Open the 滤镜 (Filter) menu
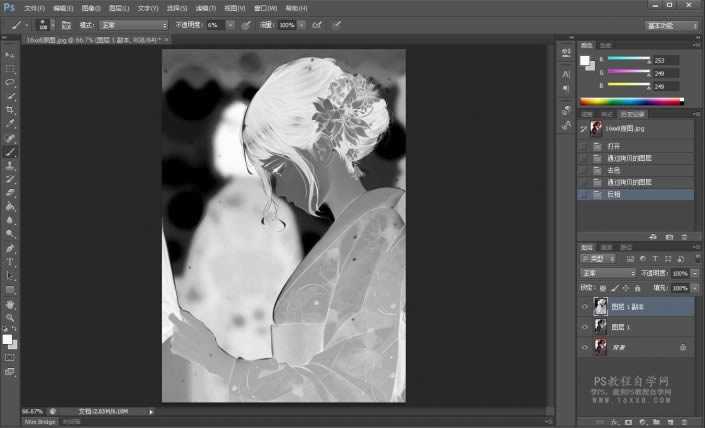705x428 pixels. pyautogui.click(x=200, y=8)
